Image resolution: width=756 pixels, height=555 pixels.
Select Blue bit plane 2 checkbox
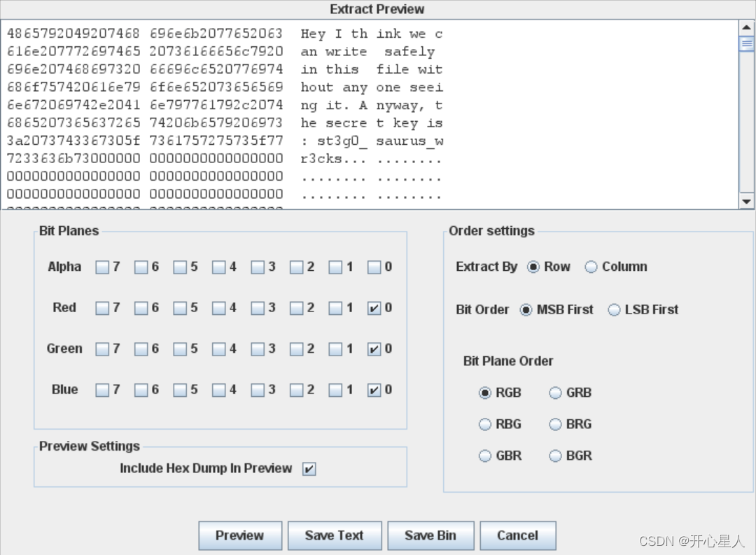pos(297,390)
